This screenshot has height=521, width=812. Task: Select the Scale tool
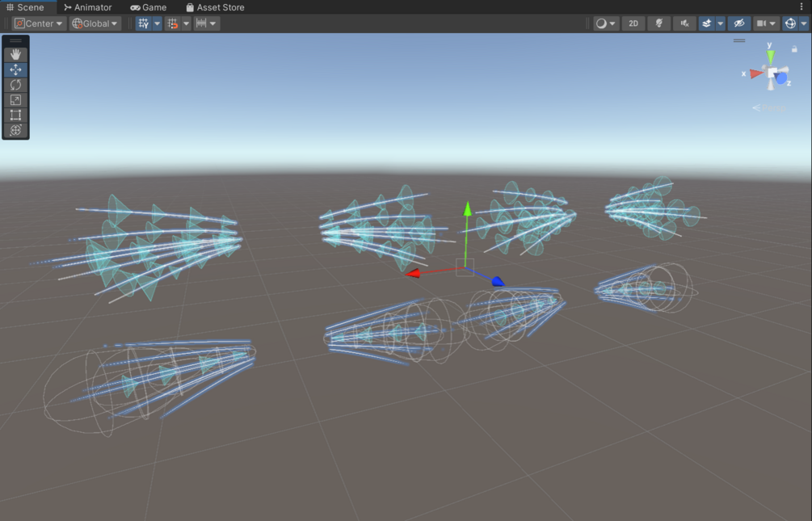pos(15,100)
